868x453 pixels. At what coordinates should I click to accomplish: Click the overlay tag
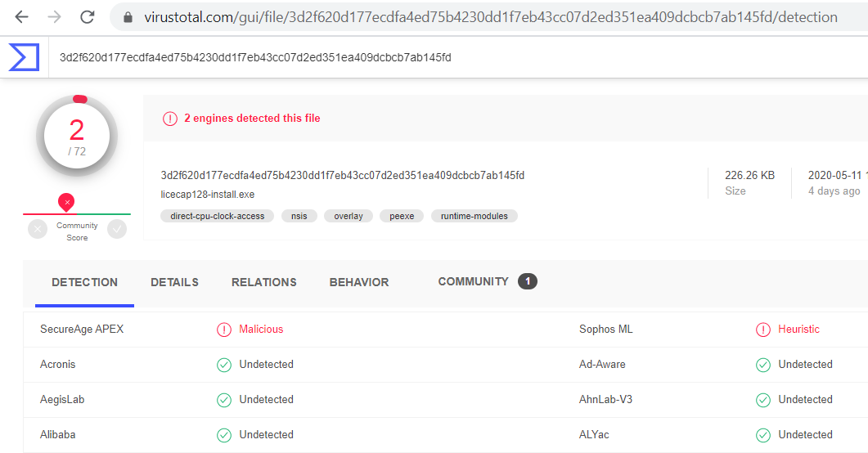pos(349,216)
